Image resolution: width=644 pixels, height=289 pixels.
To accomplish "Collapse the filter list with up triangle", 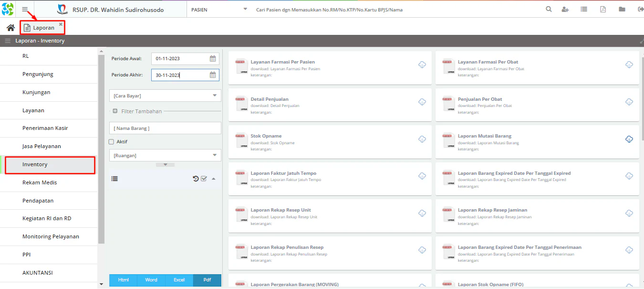I will pyautogui.click(x=213, y=179).
